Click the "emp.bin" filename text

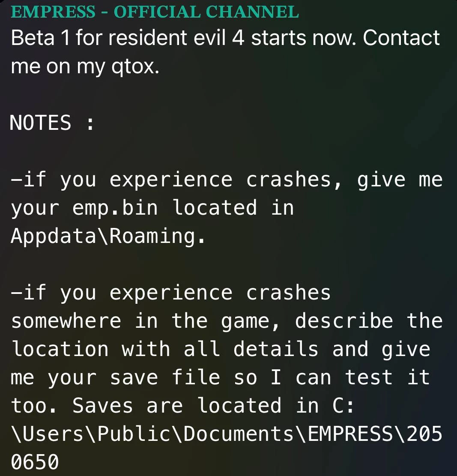click(x=115, y=208)
